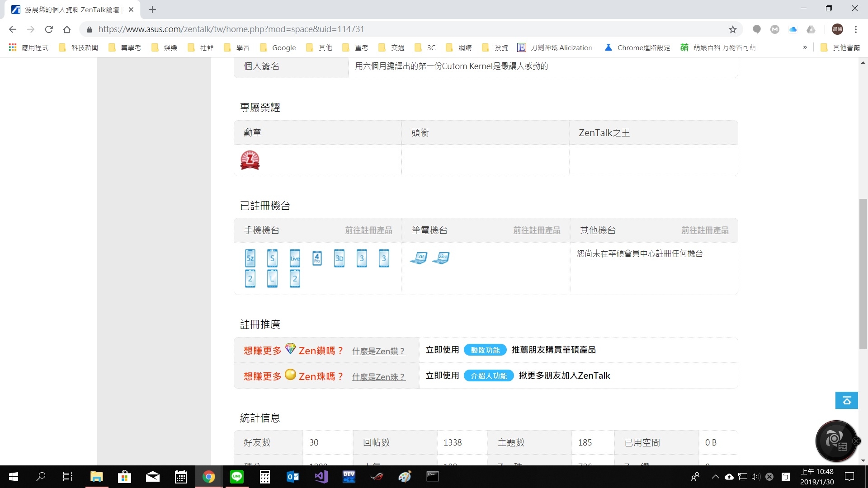868x488 pixels.
Task: Open Visual Studio from the taskbar
Action: (321, 477)
